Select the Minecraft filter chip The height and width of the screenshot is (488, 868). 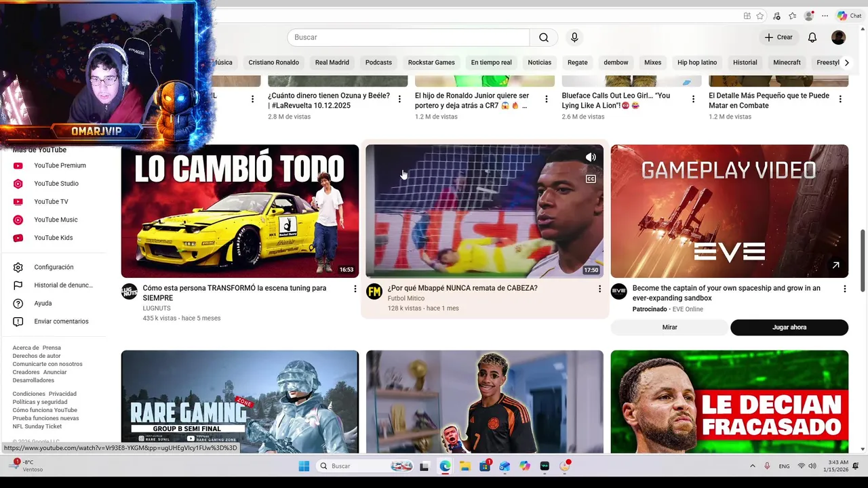point(787,62)
